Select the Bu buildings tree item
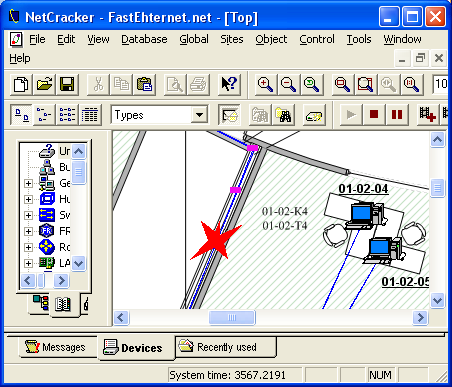452x387 pixels. point(55,167)
